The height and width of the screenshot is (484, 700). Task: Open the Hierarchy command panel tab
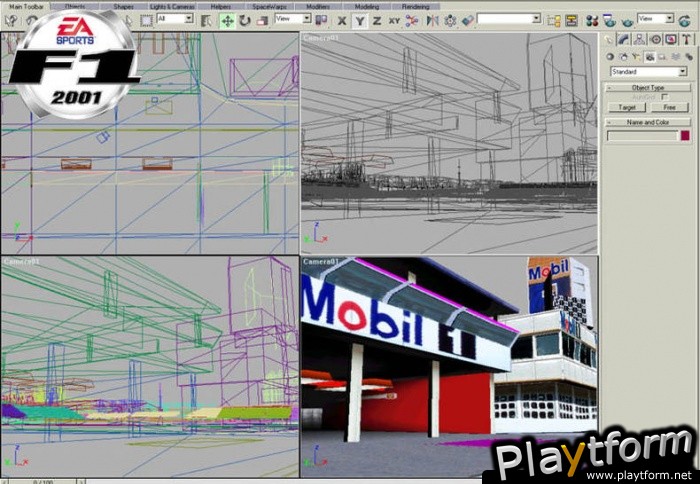tap(639, 39)
